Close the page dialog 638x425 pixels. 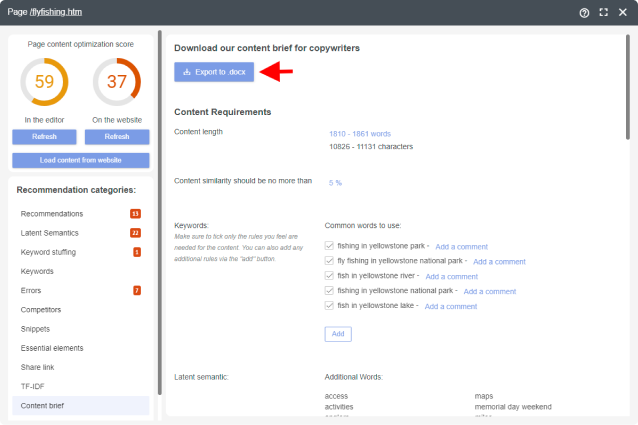click(x=622, y=12)
